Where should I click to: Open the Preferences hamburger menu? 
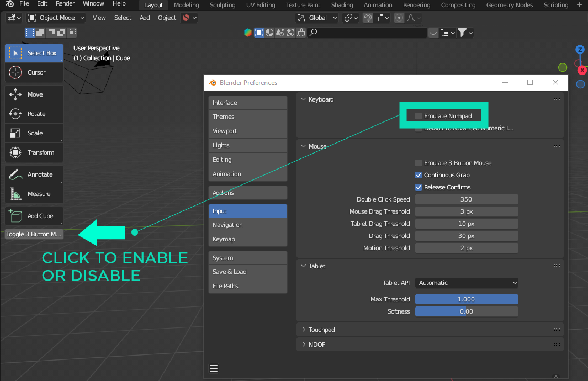click(214, 368)
